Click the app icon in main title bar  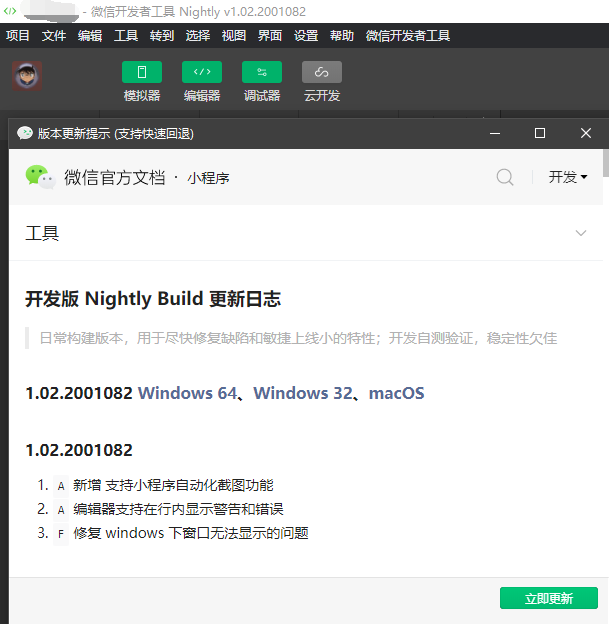click(10, 11)
